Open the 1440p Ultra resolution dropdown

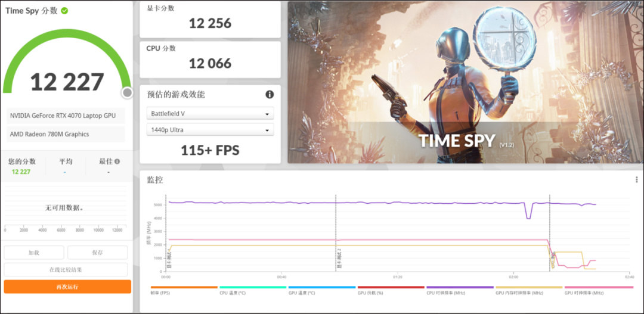pyautogui.click(x=210, y=130)
